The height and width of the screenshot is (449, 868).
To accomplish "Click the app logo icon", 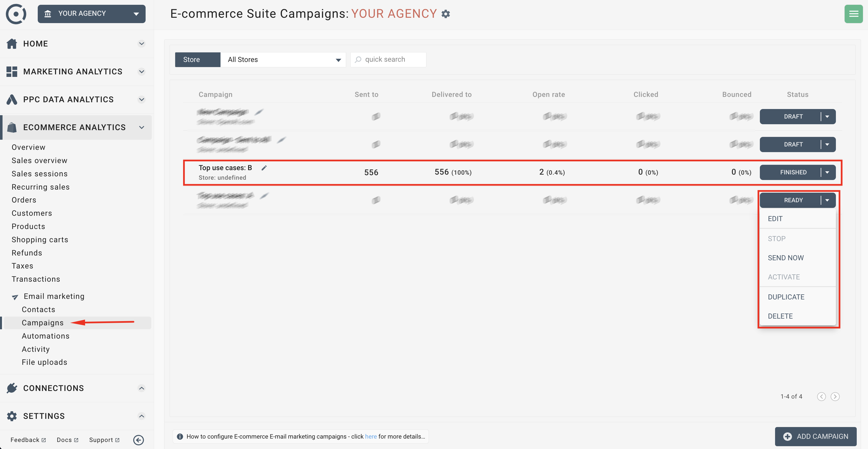I will 16,14.
